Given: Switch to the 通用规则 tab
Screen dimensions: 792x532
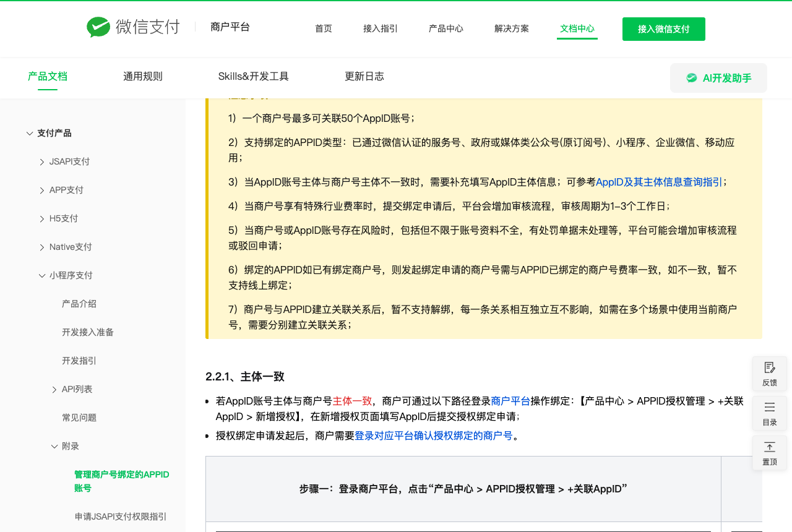Looking at the screenshot, I should pyautogui.click(x=143, y=77).
